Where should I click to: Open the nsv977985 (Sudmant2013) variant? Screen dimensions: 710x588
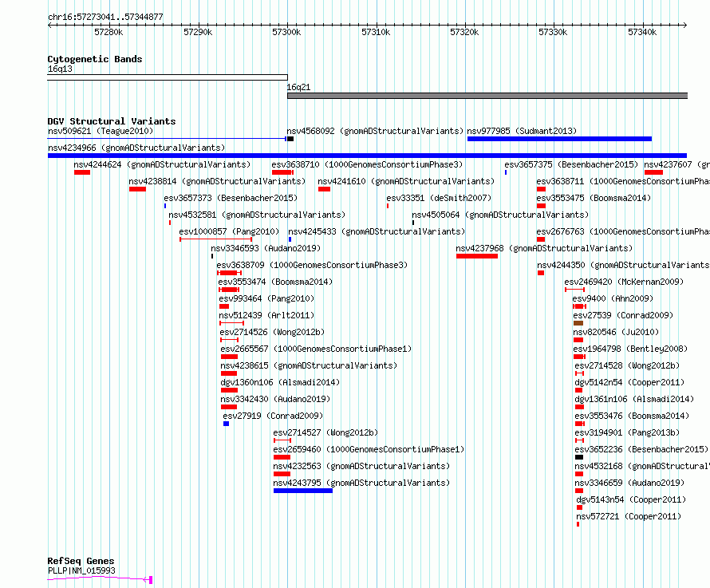(559, 139)
